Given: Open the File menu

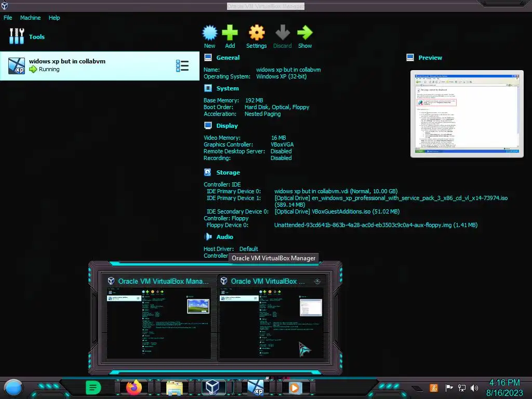Looking at the screenshot, I should pos(8,18).
